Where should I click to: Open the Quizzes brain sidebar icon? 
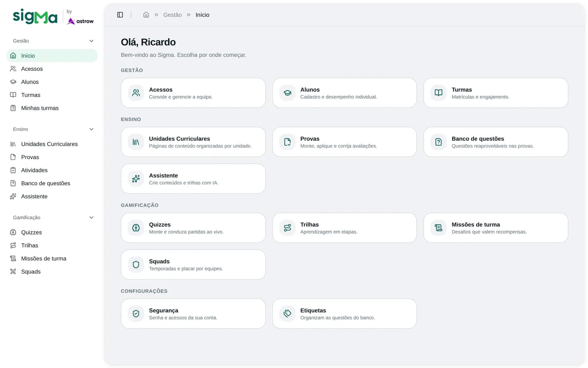[x=13, y=232]
